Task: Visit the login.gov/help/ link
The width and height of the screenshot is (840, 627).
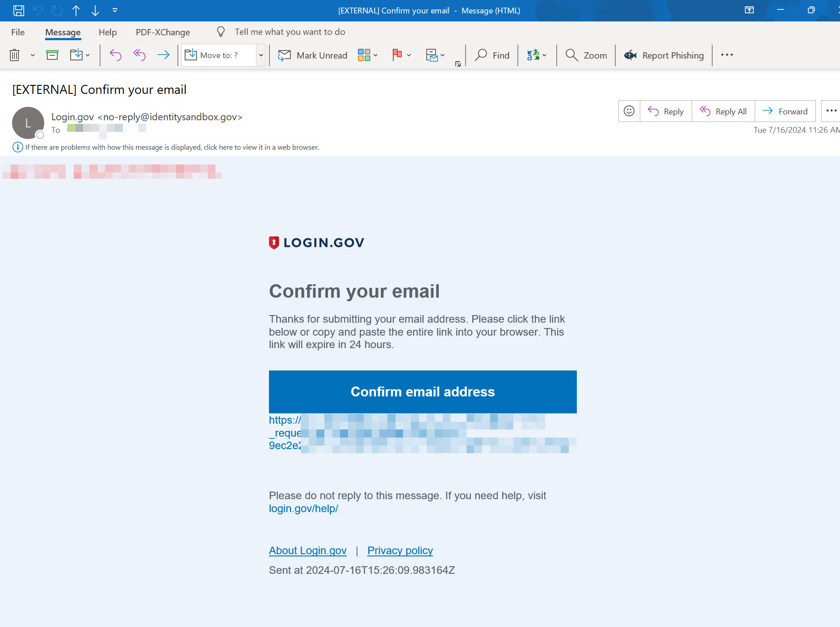Action: click(x=303, y=508)
